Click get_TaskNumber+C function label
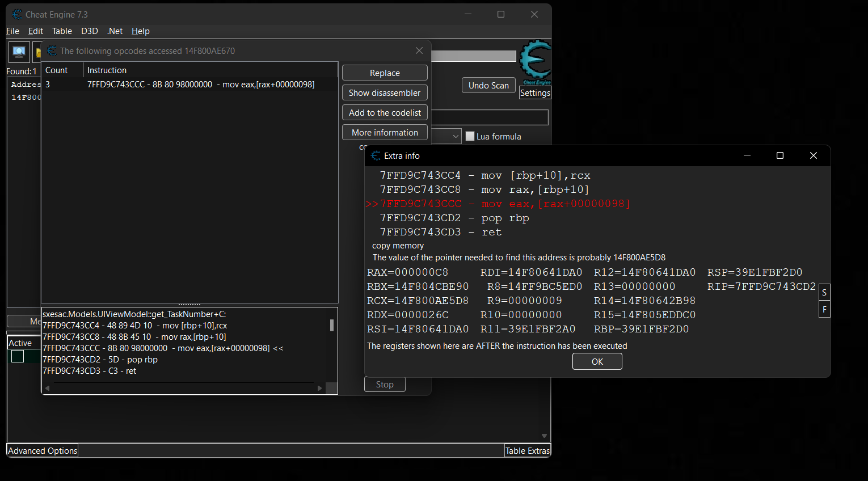 tap(134, 314)
